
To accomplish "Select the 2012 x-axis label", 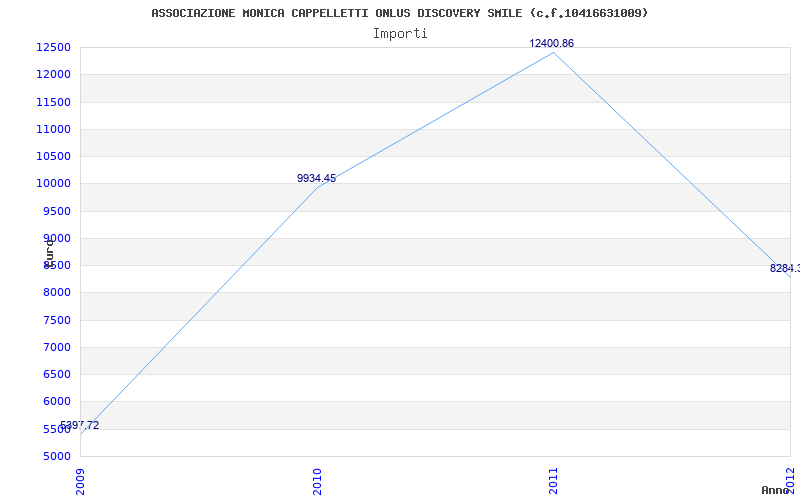I will click(790, 480).
